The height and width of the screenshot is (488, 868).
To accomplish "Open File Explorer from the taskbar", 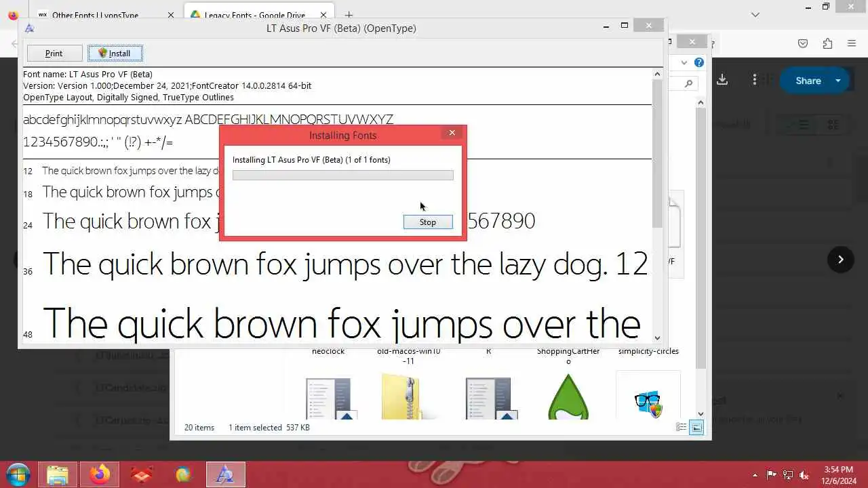I will click(x=58, y=474).
